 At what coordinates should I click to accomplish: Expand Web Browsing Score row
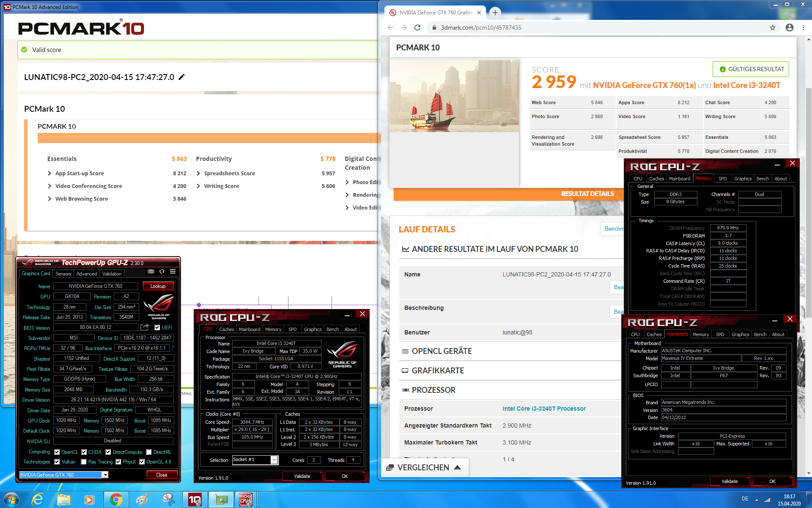tap(49, 199)
